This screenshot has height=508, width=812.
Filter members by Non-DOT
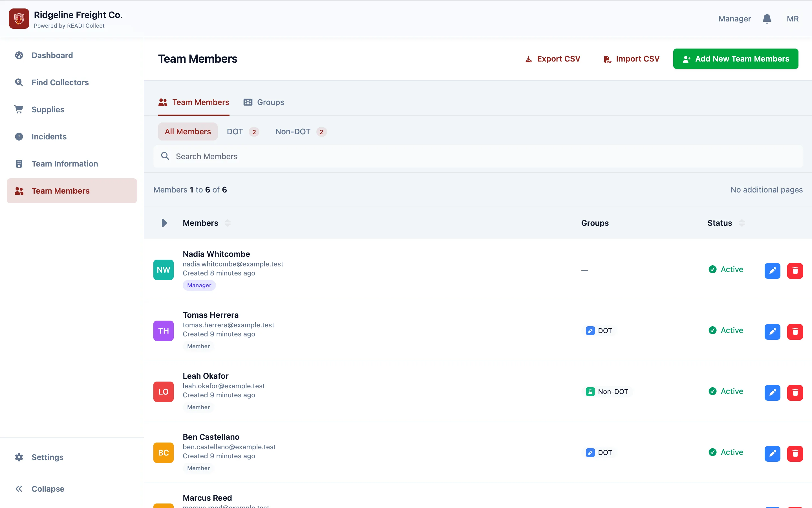(301, 131)
